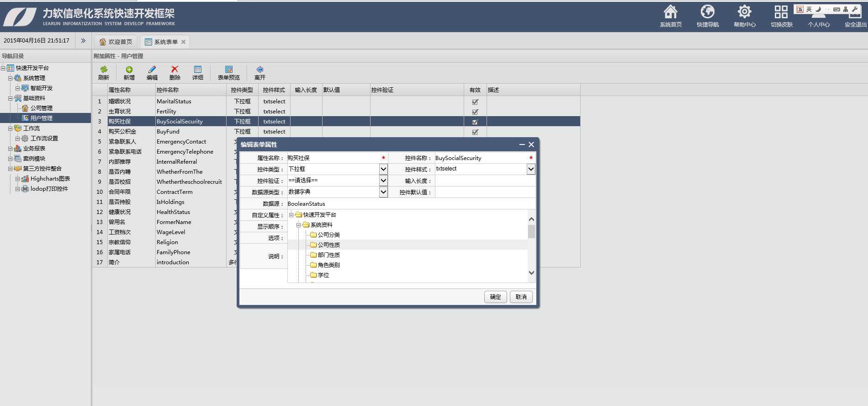
Task: Select 公司管理 in the navigation tree
Action: click(x=41, y=108)
